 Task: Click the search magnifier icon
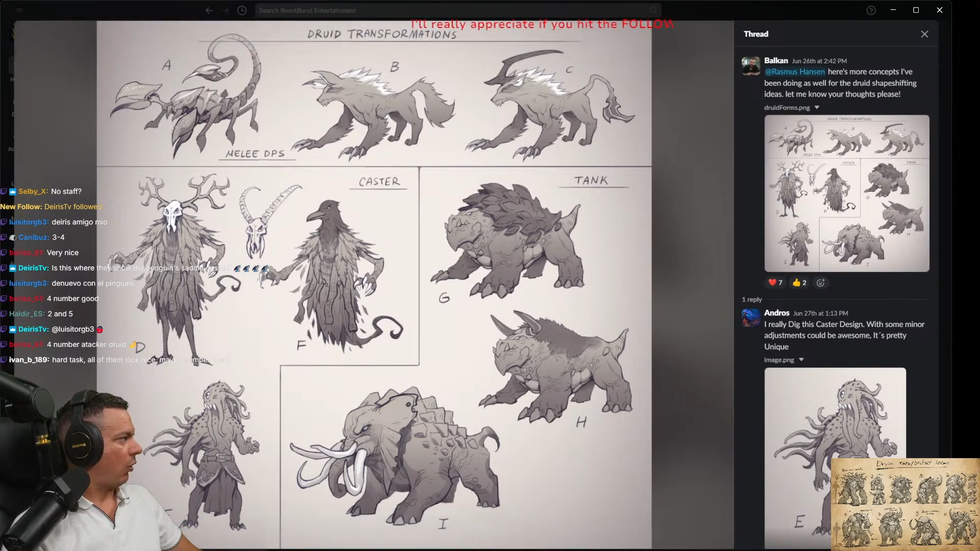pos(653,10)
